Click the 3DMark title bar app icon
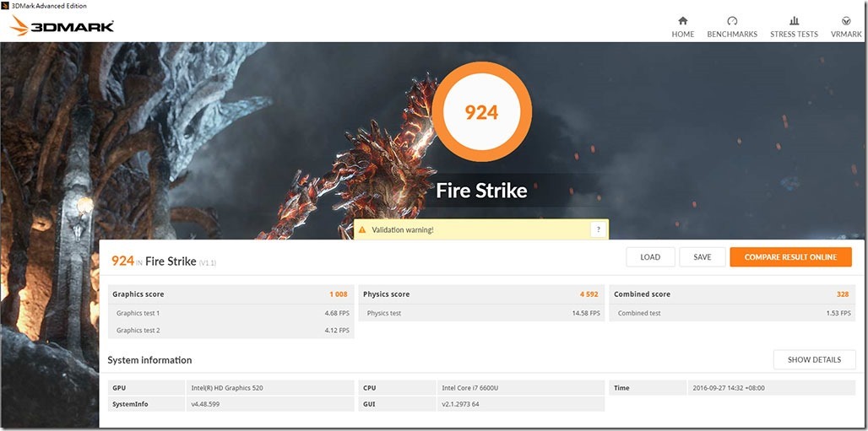This screenshot has width=868, height=431. pyautogui.click(x=7, y=5)
